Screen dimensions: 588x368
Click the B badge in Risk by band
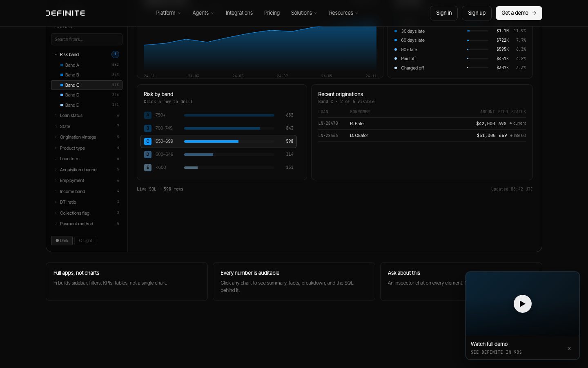(148, 128)
